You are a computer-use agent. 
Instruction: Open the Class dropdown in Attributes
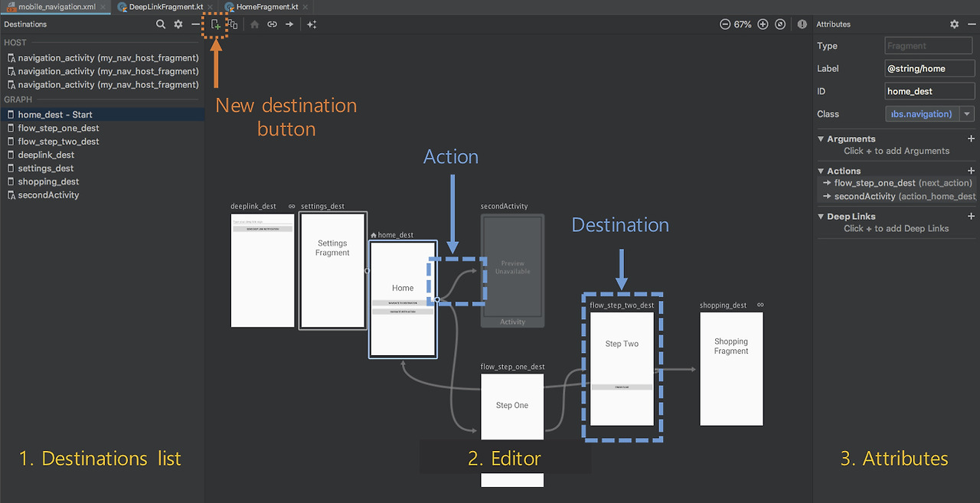pyautogui.click(x=966, y=113)
